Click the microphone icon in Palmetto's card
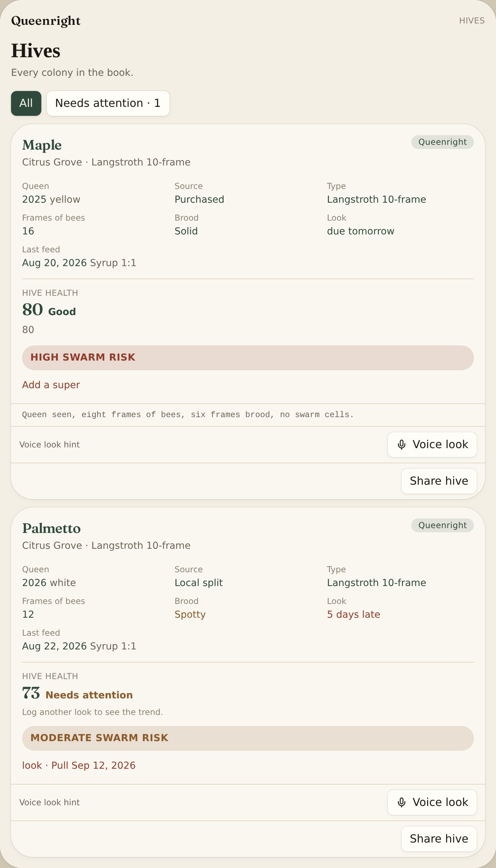The height and width of the screenshot is (868, 496). tap(402, 803)
